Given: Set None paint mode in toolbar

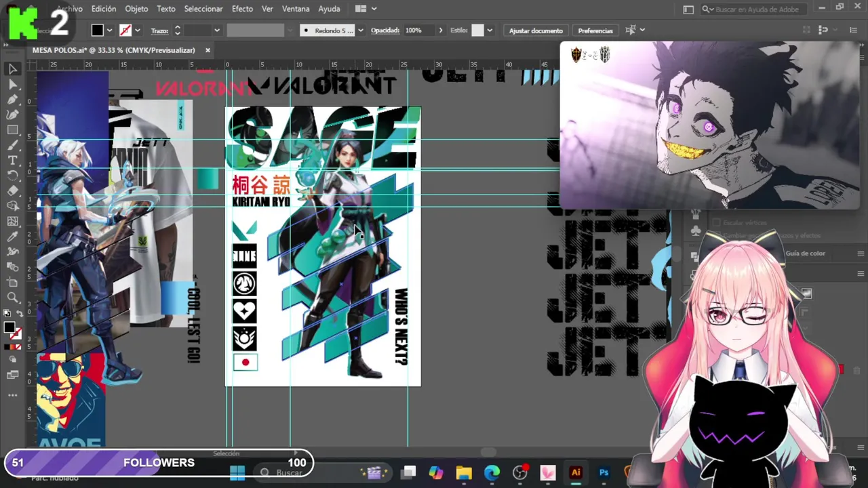Looking at the screenshot, I should (18, 347).
